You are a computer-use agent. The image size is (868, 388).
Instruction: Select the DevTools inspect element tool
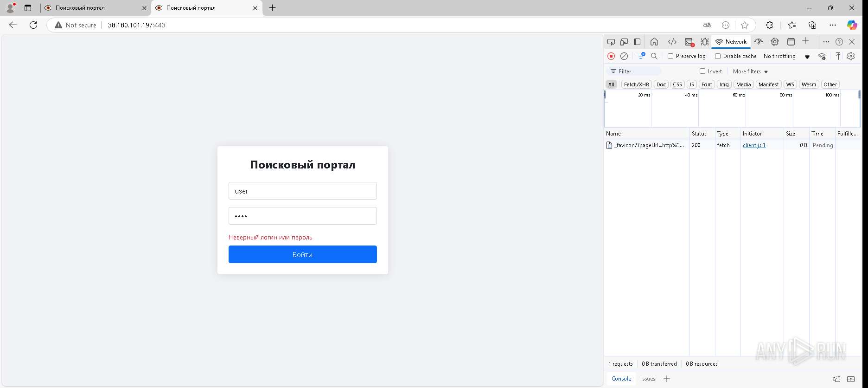point(611,42)
